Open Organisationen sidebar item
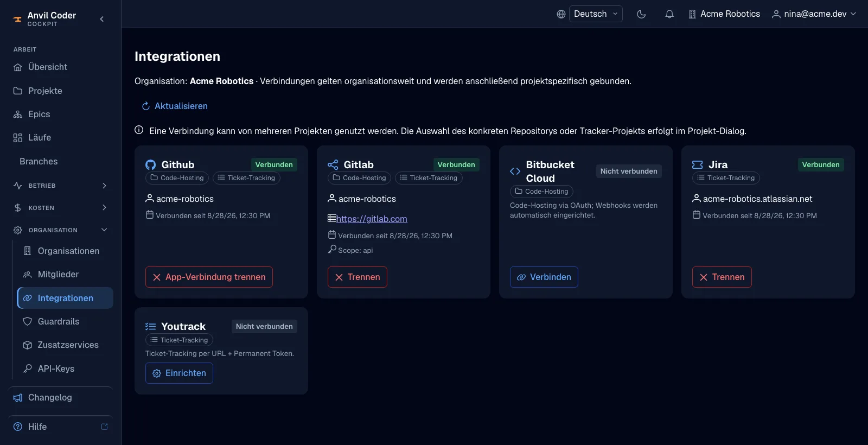Image resolution: width=868 pixels, height=445 pixels. click(65, 251)
